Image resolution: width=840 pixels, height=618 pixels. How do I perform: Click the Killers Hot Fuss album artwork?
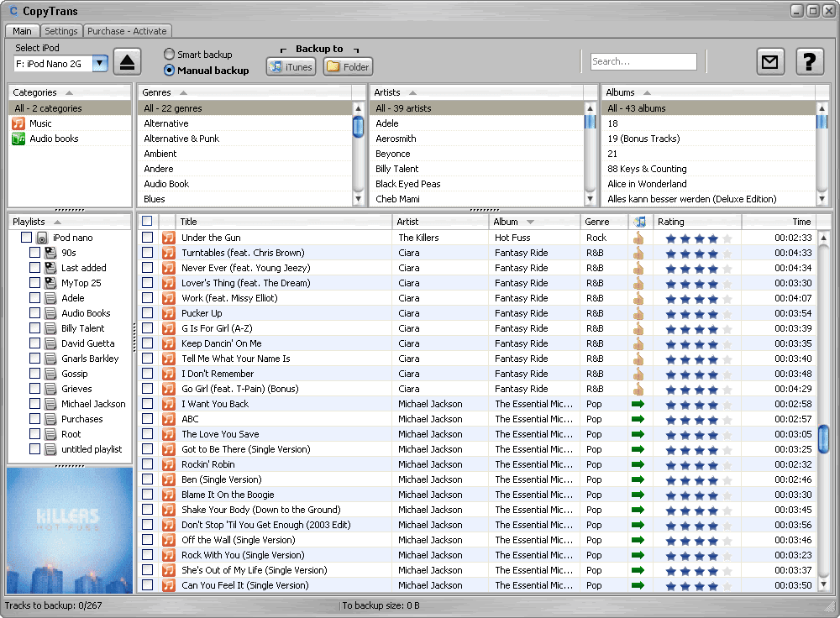coord(70,531)
